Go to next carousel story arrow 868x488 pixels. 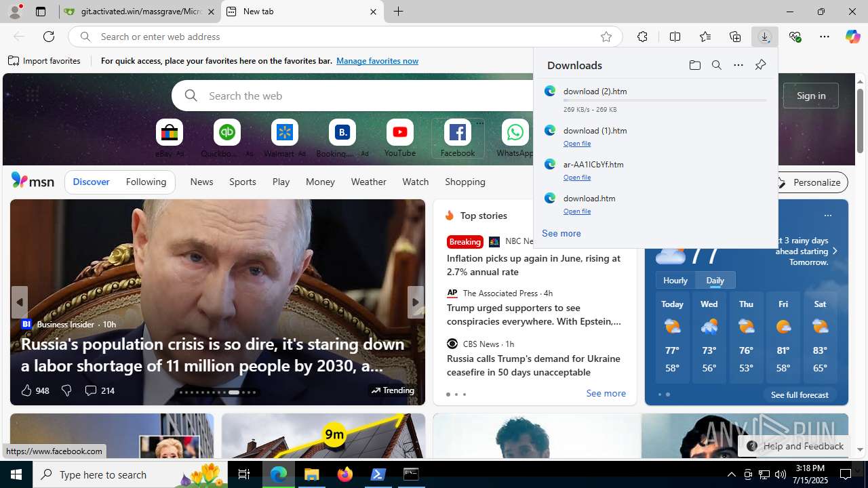[415, 302]
